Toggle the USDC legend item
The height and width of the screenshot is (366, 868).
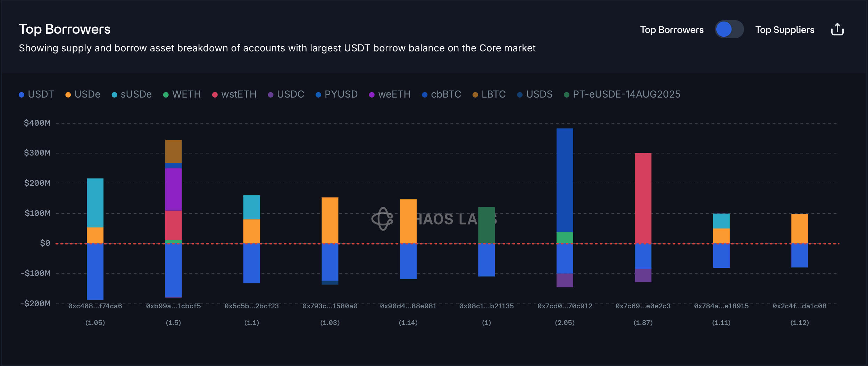point(286,94)
